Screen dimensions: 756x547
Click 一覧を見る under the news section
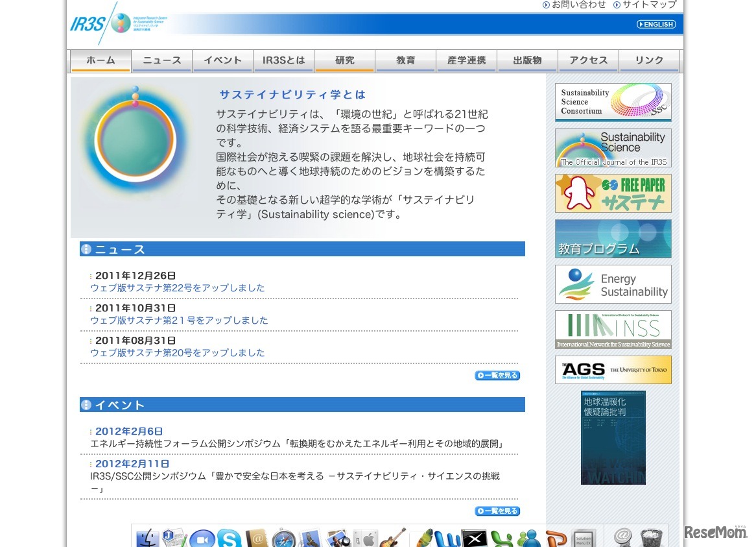(497, 375)
